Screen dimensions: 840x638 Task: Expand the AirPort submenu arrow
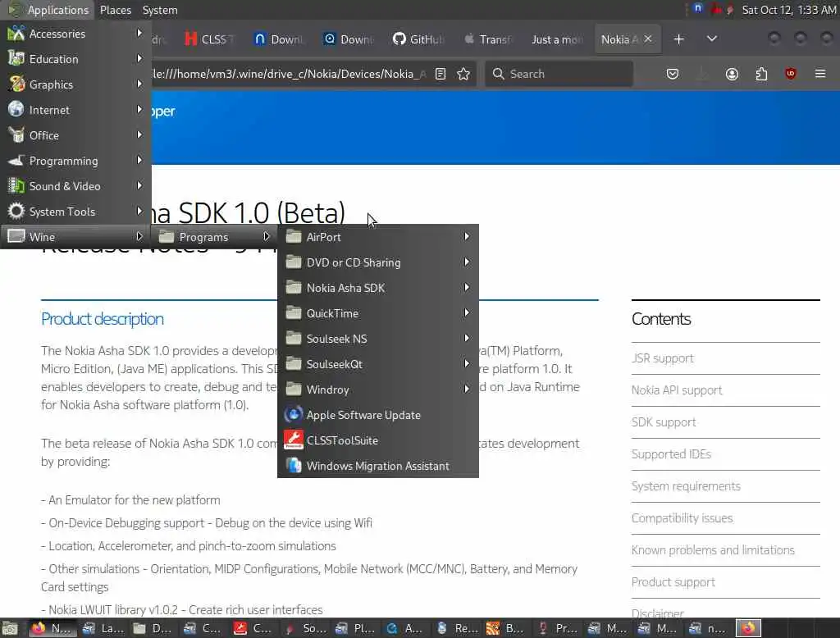click(467, 236)
